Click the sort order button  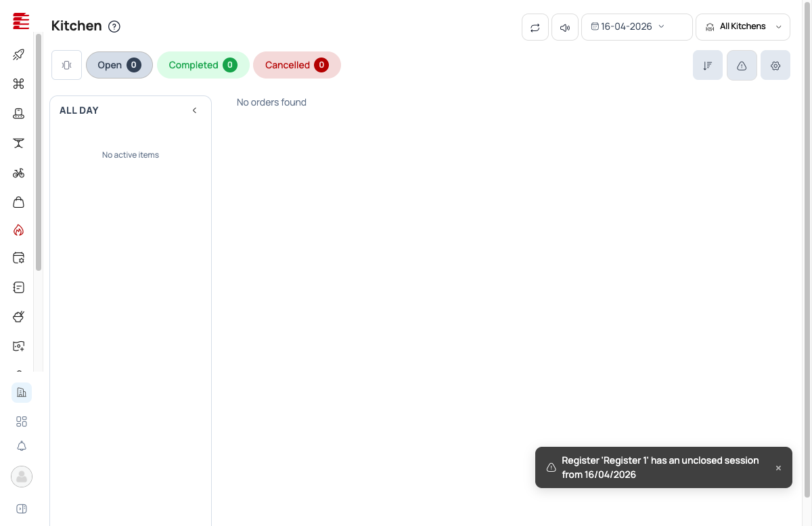pyautogui.click(x=708, y=66)
